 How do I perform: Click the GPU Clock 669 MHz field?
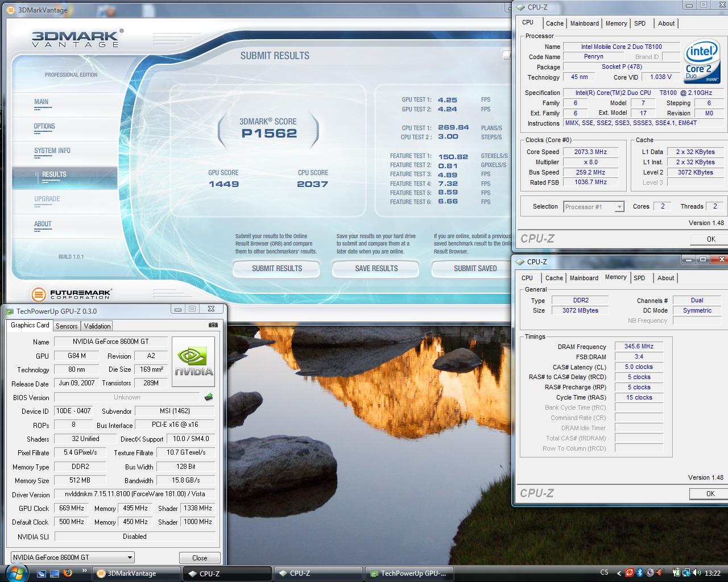[x=71, y=508]
